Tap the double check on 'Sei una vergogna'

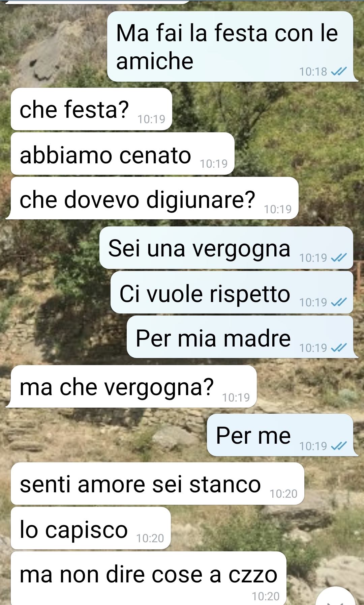(339, 258)
